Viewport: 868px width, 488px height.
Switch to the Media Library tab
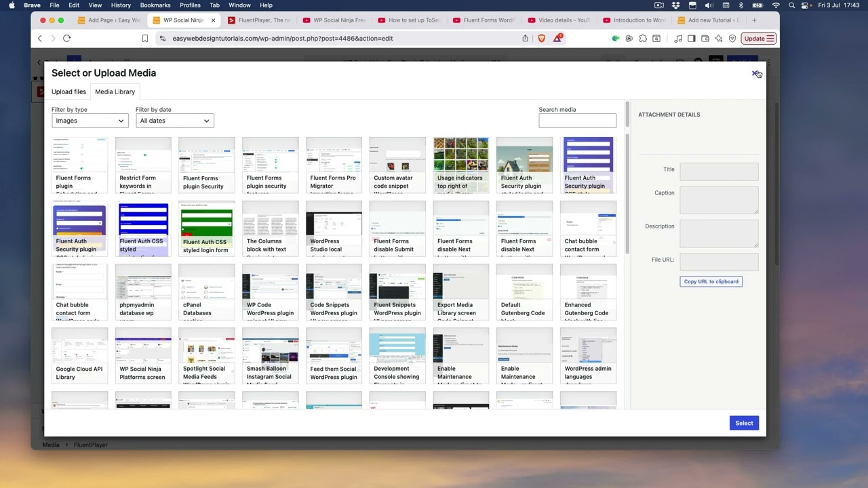[x=115, y=91]
